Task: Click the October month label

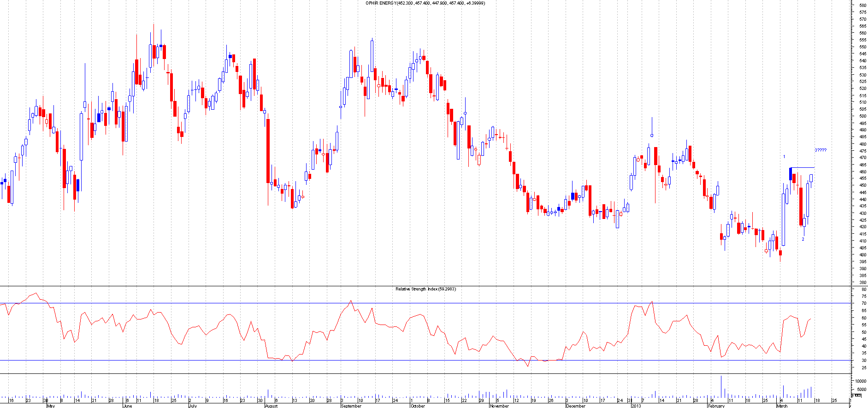Action: [418, 406]
